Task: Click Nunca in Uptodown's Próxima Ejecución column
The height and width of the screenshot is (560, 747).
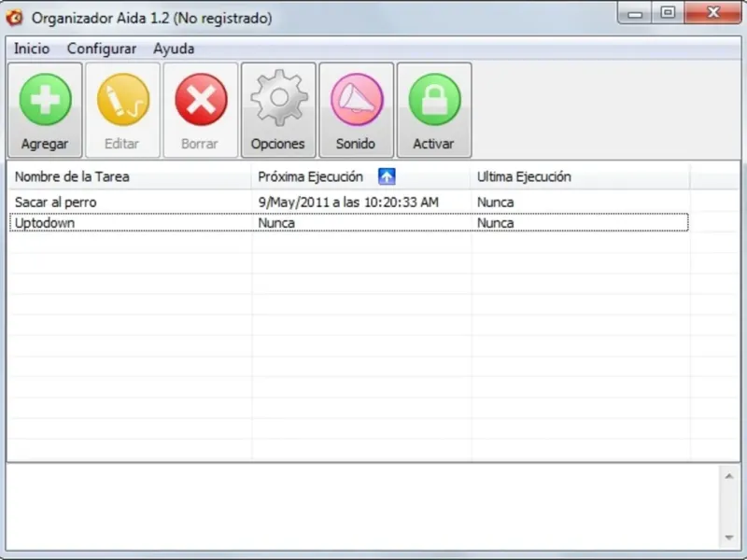Action: pyautogui.click(x=276, y=223)
